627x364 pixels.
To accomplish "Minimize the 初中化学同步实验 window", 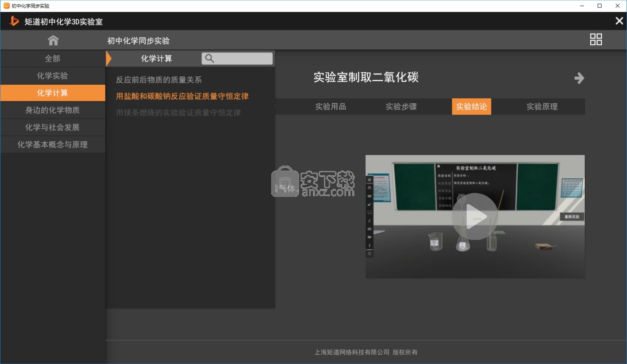I will click(582, 6).
